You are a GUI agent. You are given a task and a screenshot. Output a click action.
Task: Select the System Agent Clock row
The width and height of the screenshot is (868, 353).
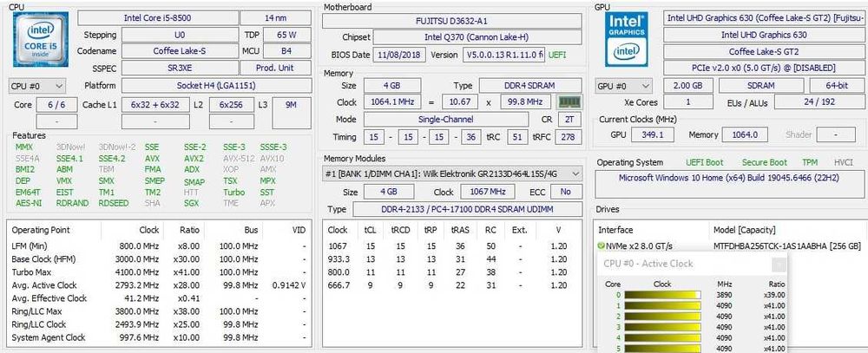tap(158, 337)
